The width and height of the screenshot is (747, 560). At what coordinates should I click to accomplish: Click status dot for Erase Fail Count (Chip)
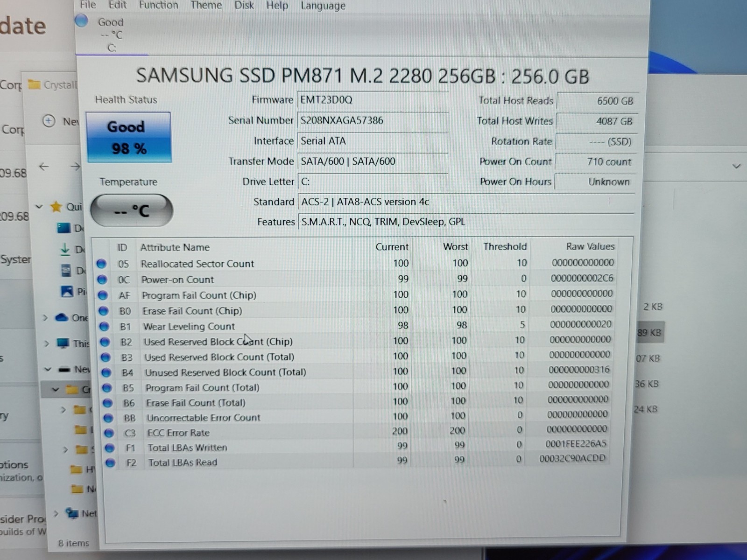103,311
